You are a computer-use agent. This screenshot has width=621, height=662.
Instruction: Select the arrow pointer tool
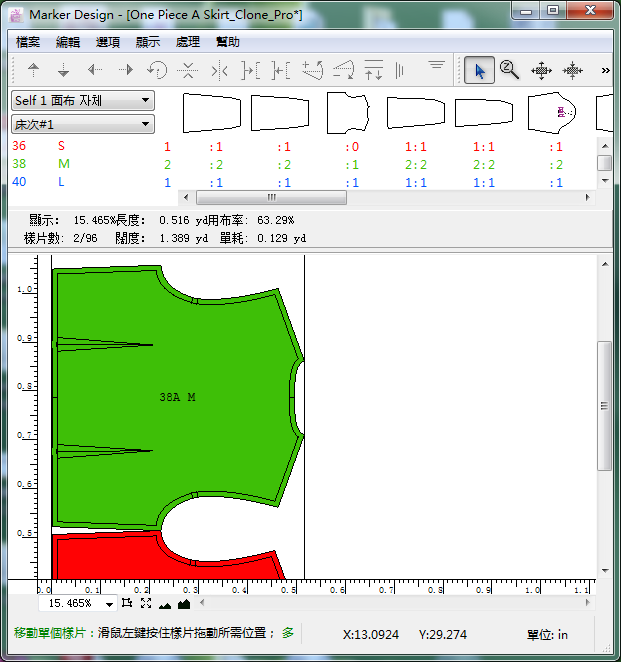479,70
